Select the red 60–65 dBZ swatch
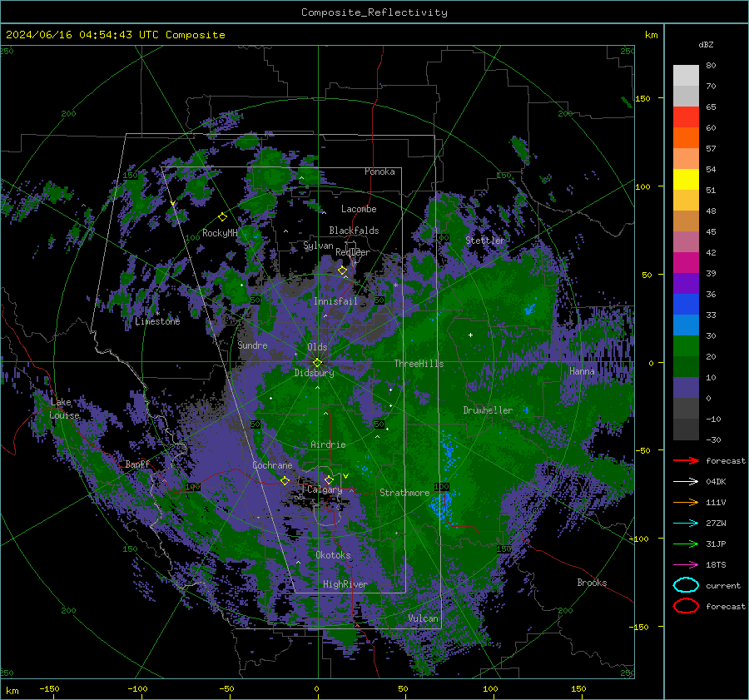 click(x=686, y=117)
